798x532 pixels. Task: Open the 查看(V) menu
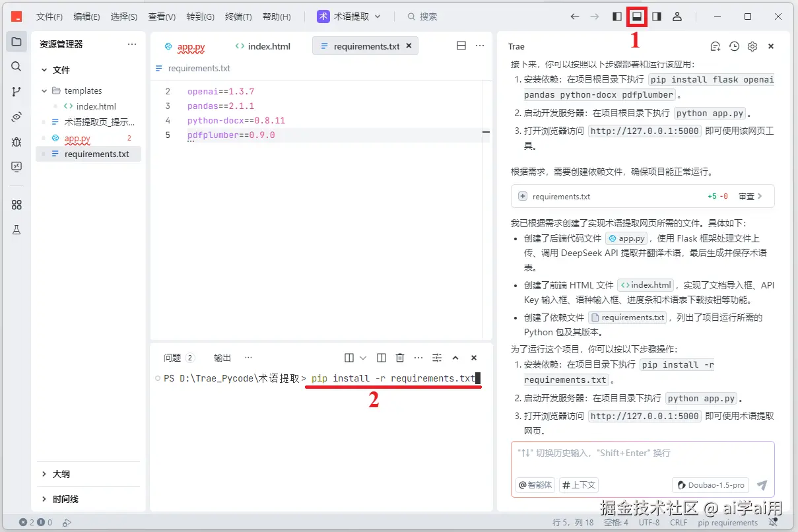pyautogui.click(x=162, y=17)
